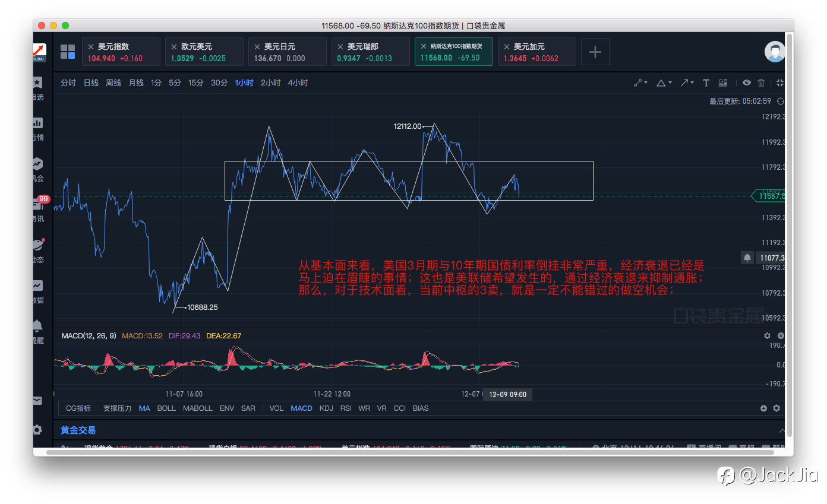Open indicator bar settings gear

pyautogui.click(x=776, y=408)
